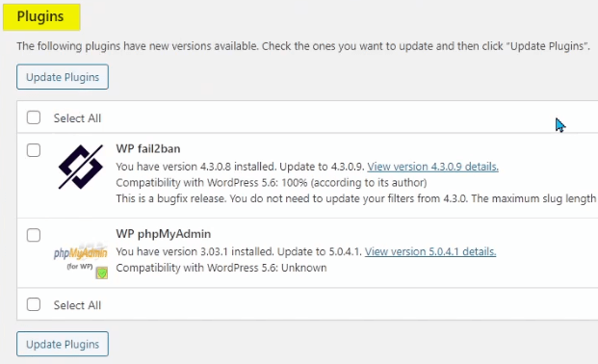Click the fail2ban 100% compatibility text
598x364 pixels.
tap(272, 183)
